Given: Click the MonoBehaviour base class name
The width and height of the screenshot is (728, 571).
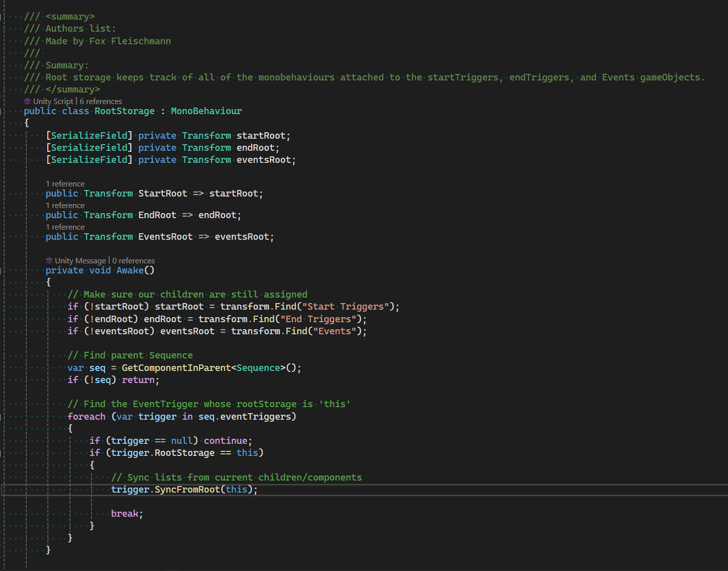Looking at the screenshot, I should click(206, 111).
